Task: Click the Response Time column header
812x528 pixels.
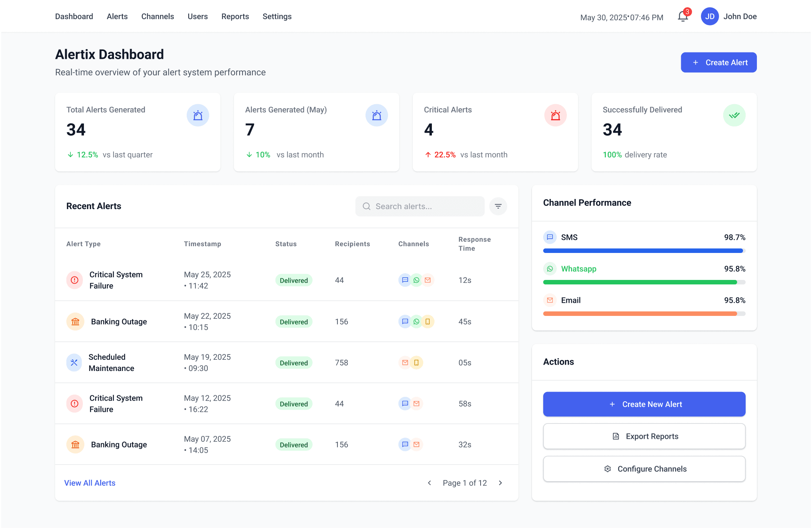Action: [475, 244]
